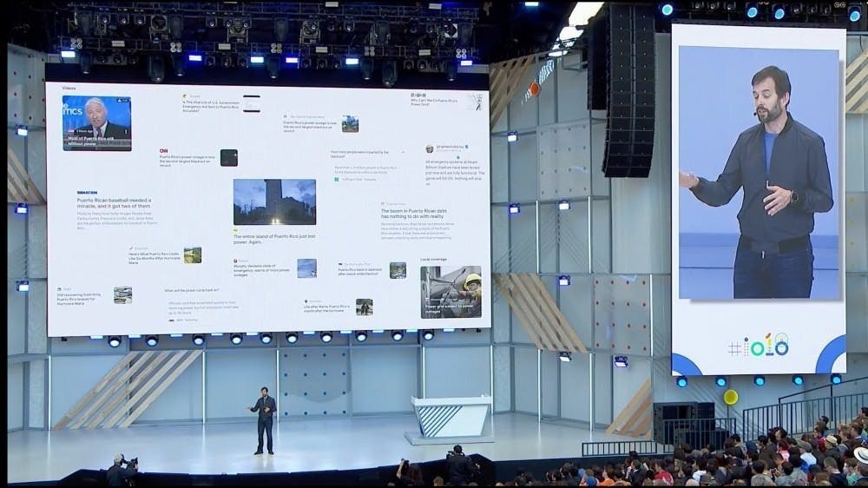Viewport: 868px width, 488px height.
Task: Open "The boom in Puerto Rican debt" article
Action: [417, 221]
